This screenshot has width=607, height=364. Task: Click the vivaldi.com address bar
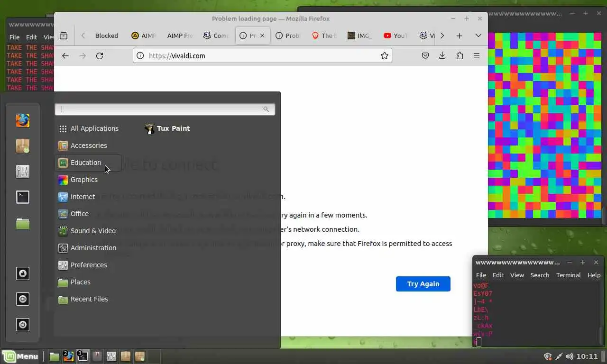262,55
